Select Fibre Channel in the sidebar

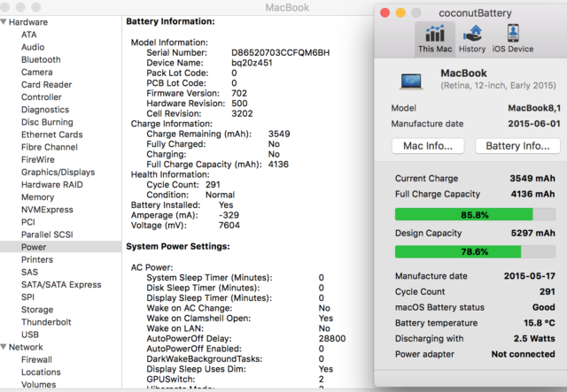click(x=50, y=147)
